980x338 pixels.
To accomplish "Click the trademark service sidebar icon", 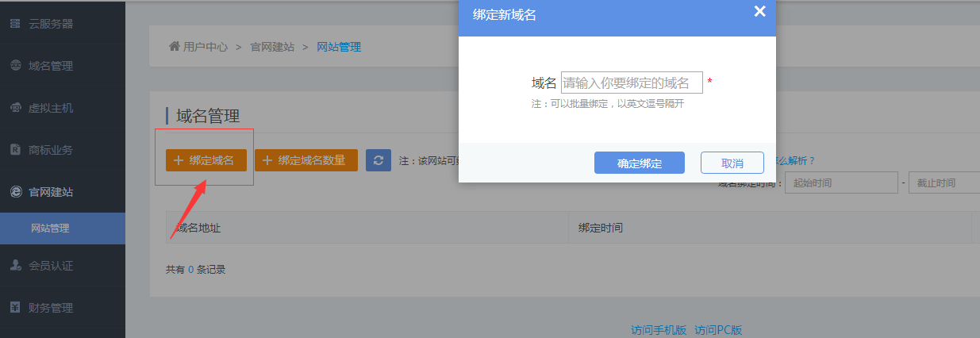I will point(15,149).
